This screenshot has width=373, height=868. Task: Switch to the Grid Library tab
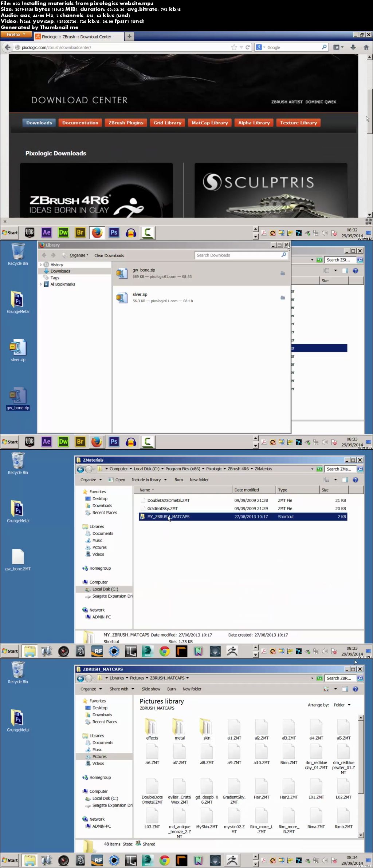click(168, 123)
